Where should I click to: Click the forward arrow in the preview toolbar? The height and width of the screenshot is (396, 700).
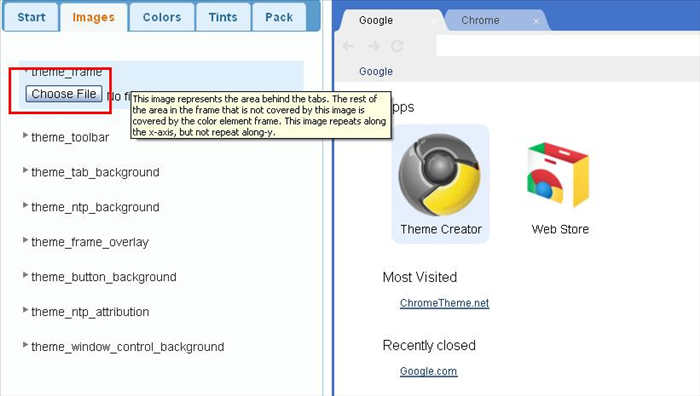coord(374,46)
